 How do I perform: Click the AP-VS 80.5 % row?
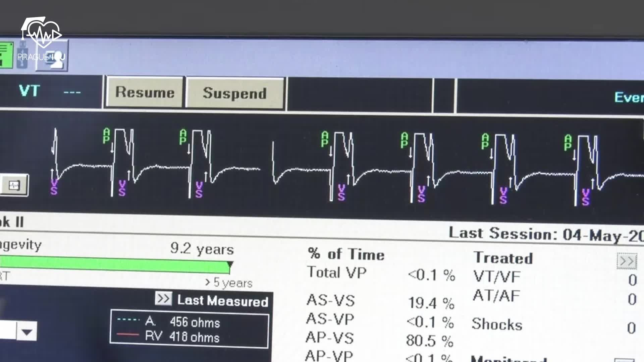(380, 339)
